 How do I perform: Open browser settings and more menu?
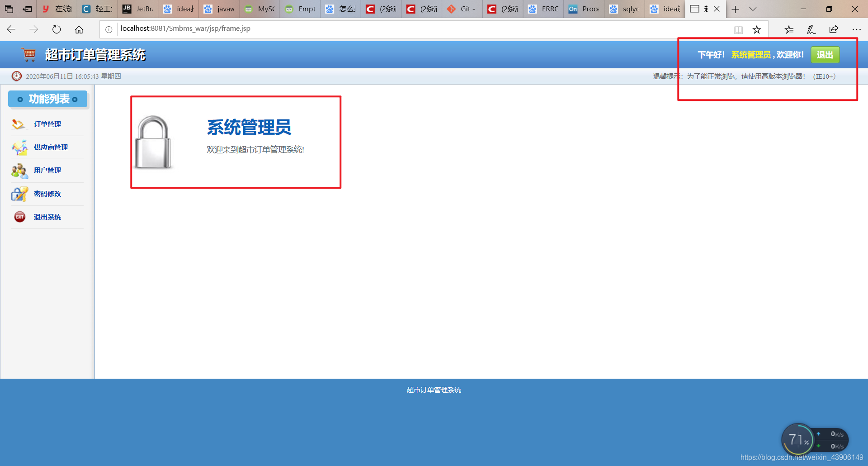(x=856, y=30)
